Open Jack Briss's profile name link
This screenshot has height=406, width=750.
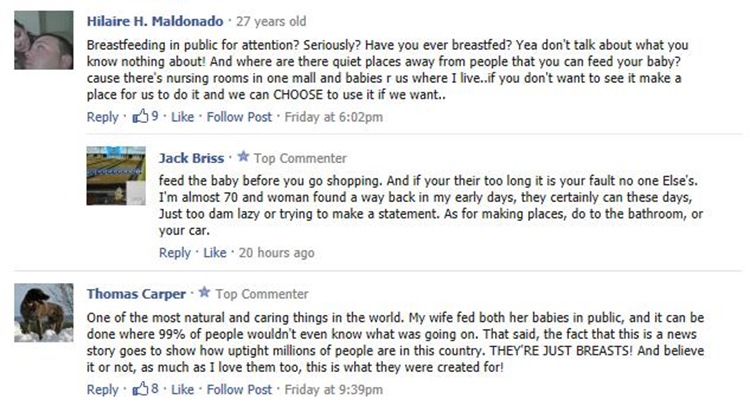pos(191,158)
